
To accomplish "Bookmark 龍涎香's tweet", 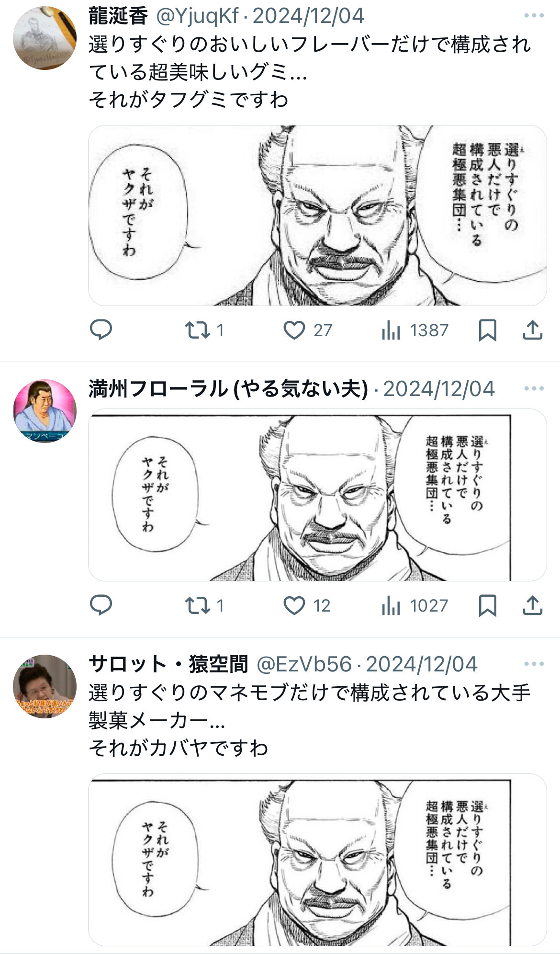I will pos(487,330).
